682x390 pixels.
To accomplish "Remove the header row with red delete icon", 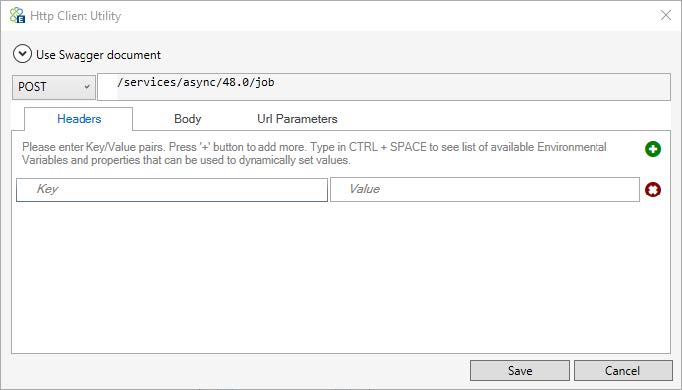I will [652, 190].
